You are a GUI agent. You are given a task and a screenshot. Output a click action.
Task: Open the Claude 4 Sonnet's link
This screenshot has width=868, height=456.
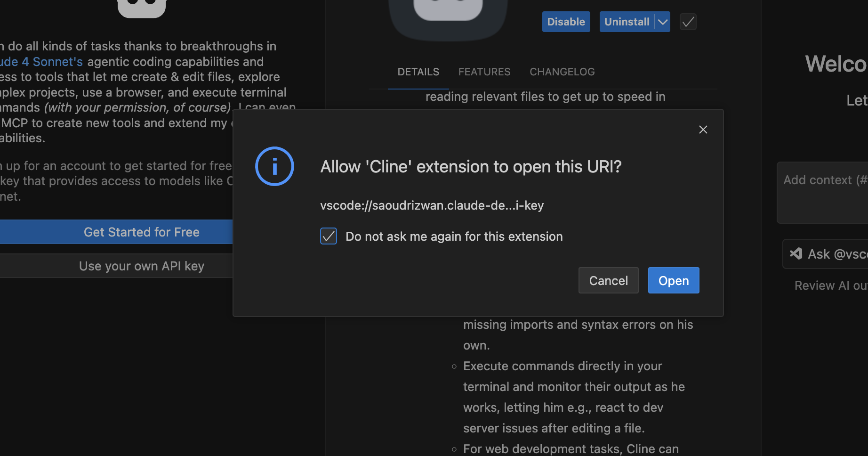[x=41, y=62]
